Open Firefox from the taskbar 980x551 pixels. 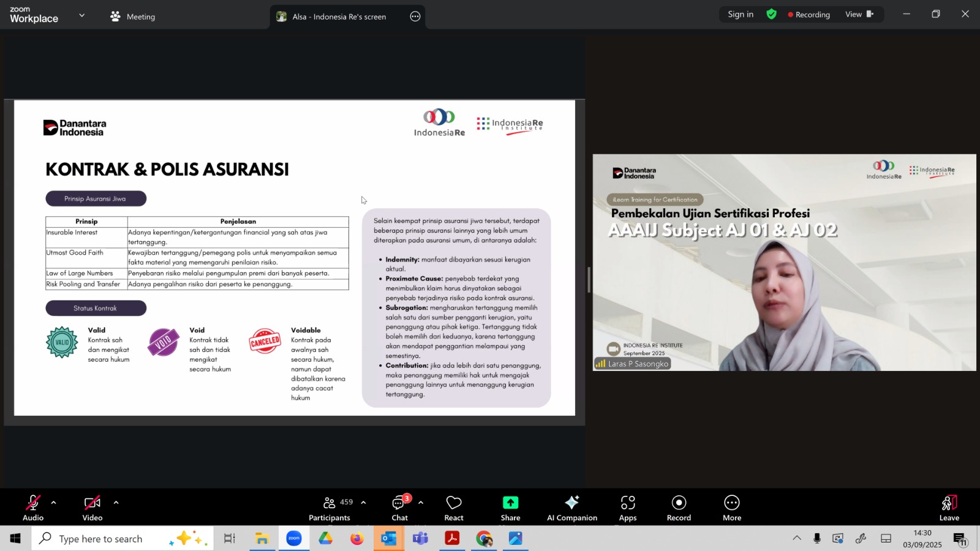(357, 539)
